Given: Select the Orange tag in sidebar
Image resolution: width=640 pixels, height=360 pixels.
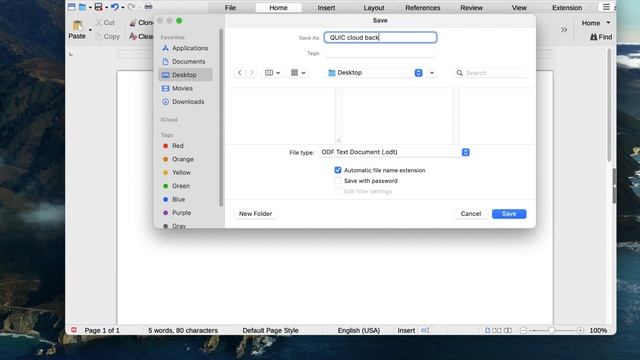Looking at the screenshot, I should point(178,159).
